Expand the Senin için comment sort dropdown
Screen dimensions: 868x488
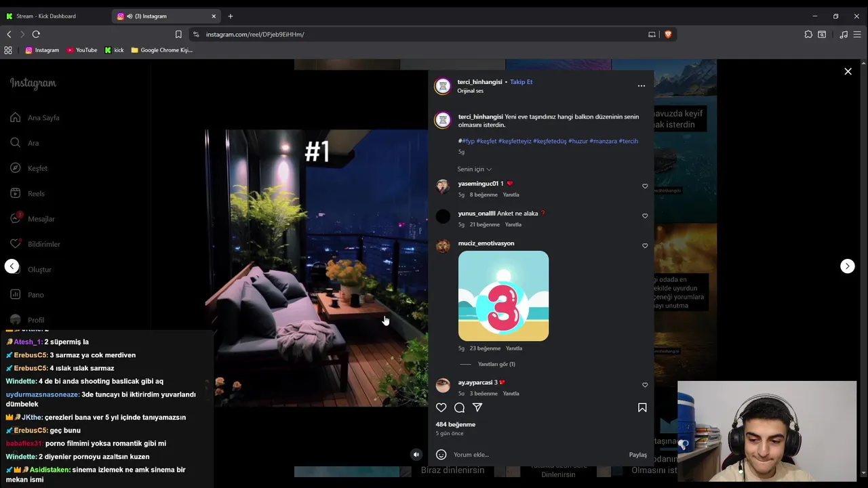pos(475,169)
